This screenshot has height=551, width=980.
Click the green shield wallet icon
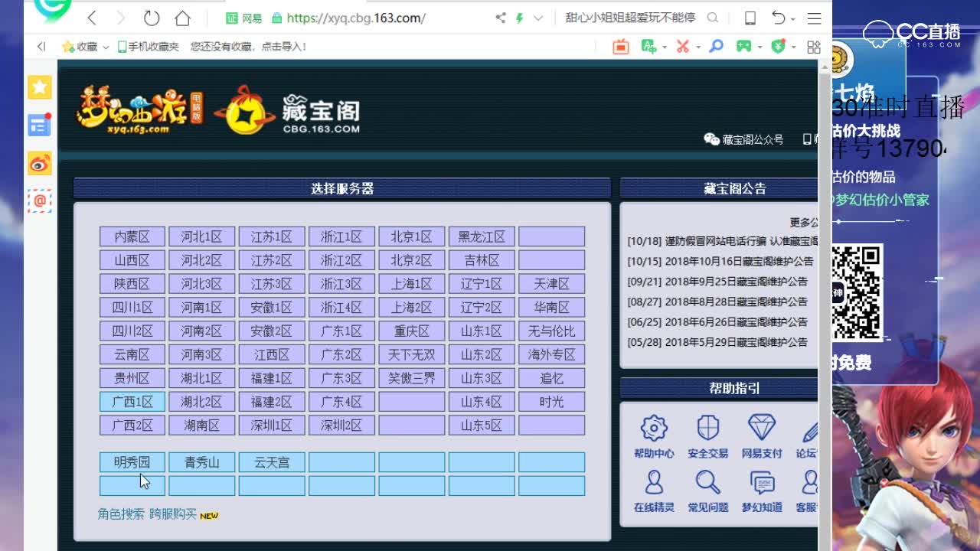tap(779, 47)
